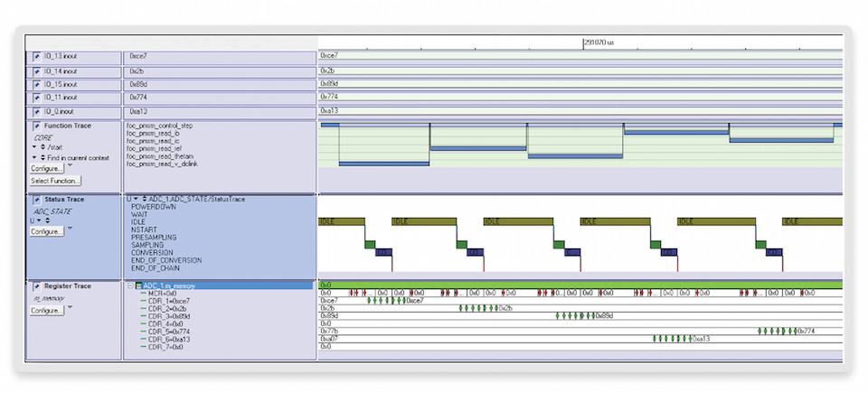Click the pin icon beside Status Trace
868x393 pixels.
37,200
